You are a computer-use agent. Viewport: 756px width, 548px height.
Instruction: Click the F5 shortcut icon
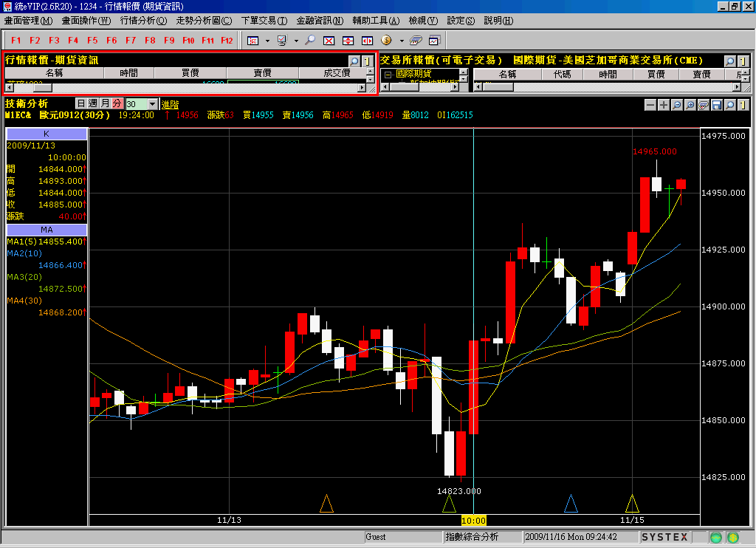tap(92, 41)
